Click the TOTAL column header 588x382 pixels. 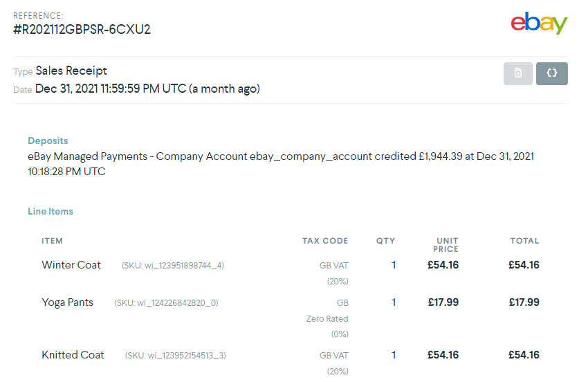pyautogui.click(x=524, y=241)
